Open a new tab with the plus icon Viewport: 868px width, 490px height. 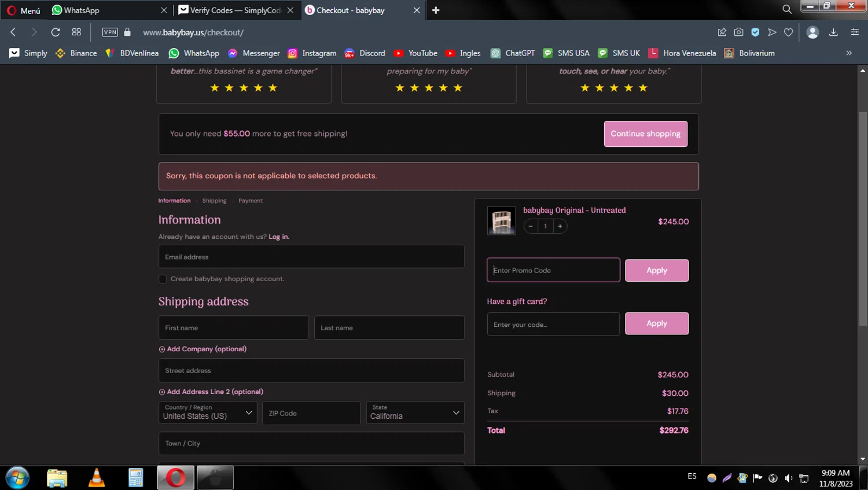click(x=436, y=10)
